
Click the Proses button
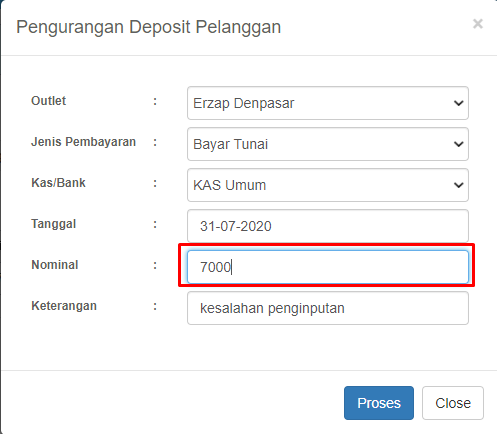pos(379,403)
